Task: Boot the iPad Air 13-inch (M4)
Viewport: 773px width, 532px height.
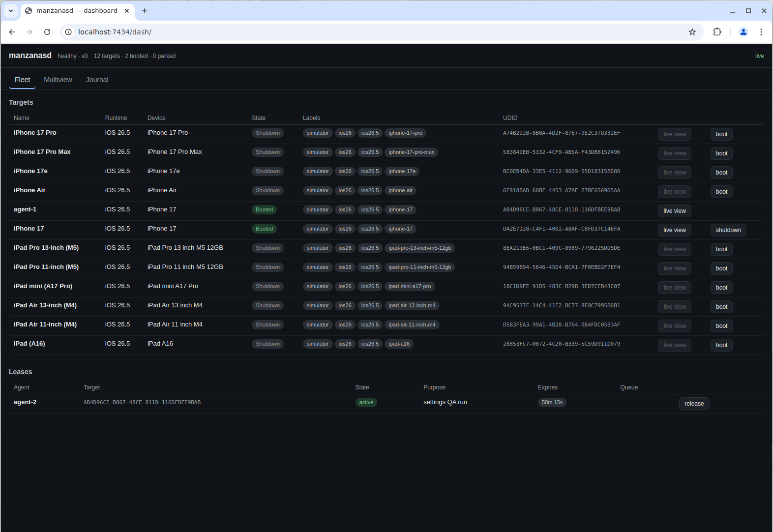Action: tap(721, 307)
